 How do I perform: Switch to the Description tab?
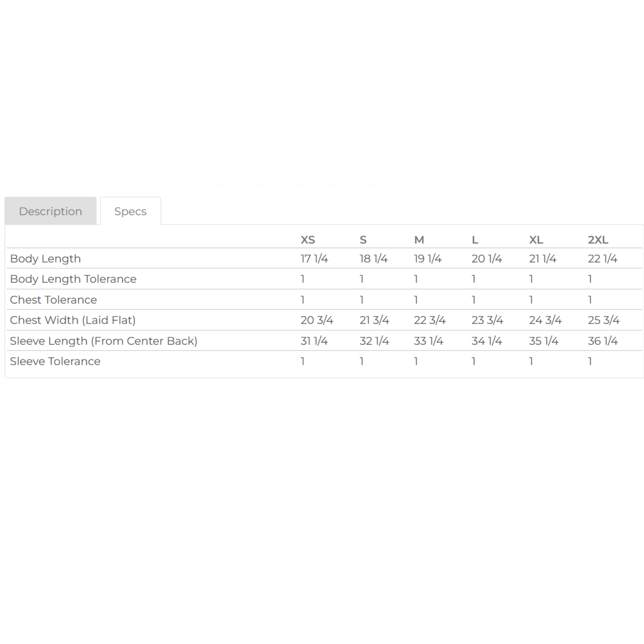(50, 211)
